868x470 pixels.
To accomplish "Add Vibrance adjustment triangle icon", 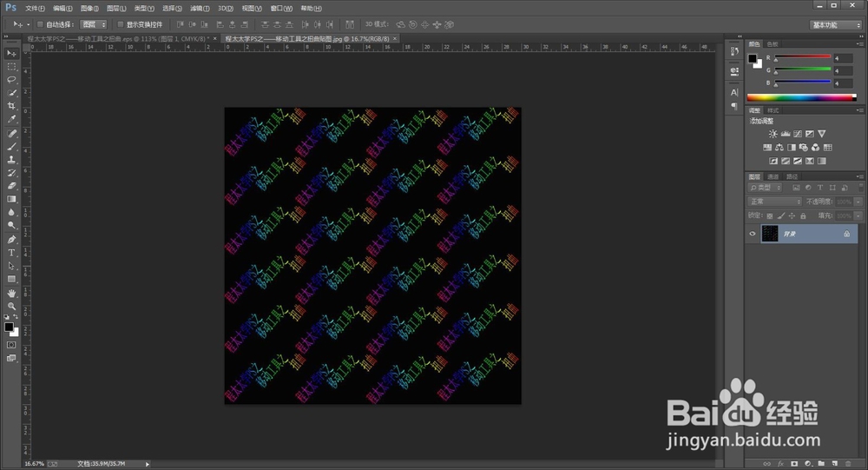I will pyautogui.click(x=821, y=134).
